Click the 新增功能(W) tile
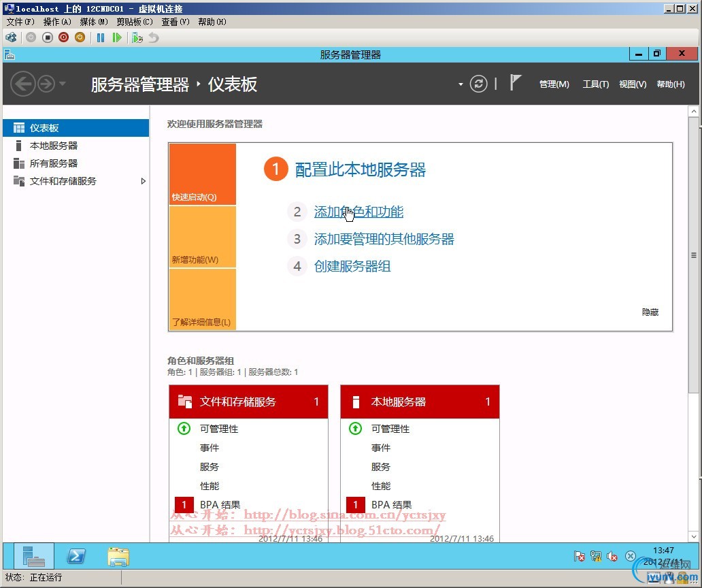Screen dimensions: 702x588 202,237
